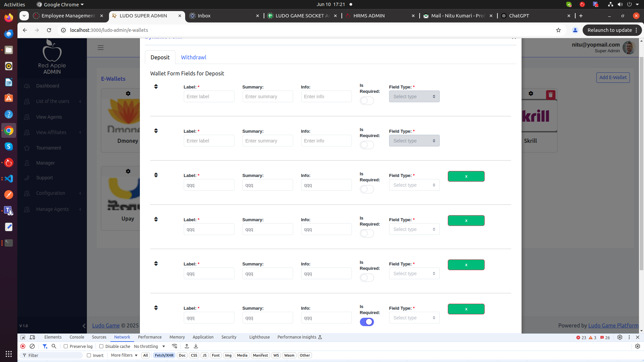Remove the third form row with green x
644x362 pixels.
point(466,176)
